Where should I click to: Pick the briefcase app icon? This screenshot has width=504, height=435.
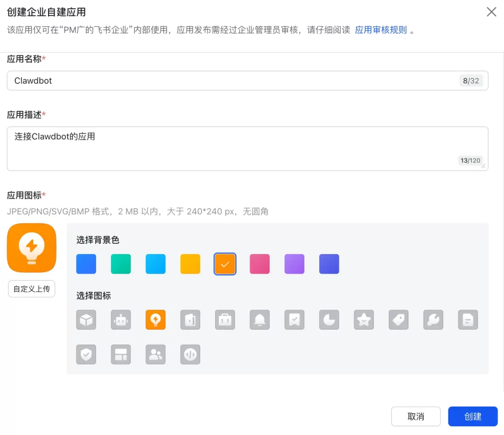click(225, 320)
